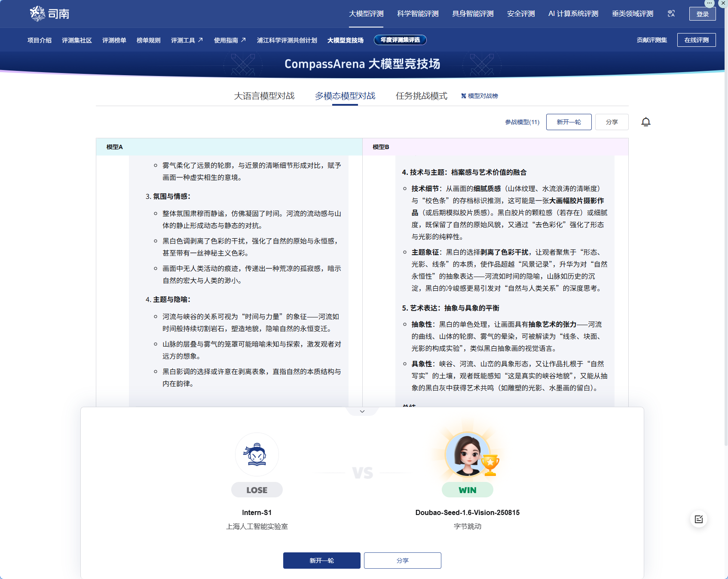Select 具身智能评测 in top navigation
Image resolution: width=728 pixels, height=579 pixels.
click(473, 14)
